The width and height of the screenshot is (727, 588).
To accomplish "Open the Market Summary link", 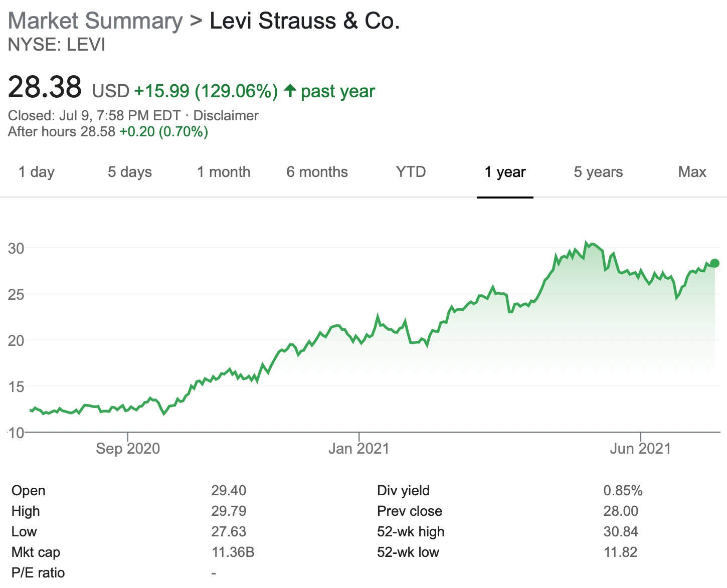I will pos(95,21).
